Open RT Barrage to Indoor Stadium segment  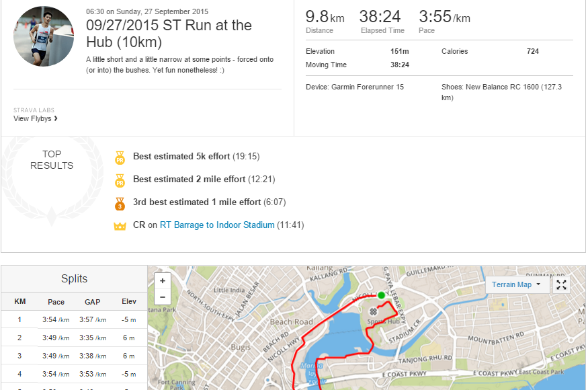217,225
